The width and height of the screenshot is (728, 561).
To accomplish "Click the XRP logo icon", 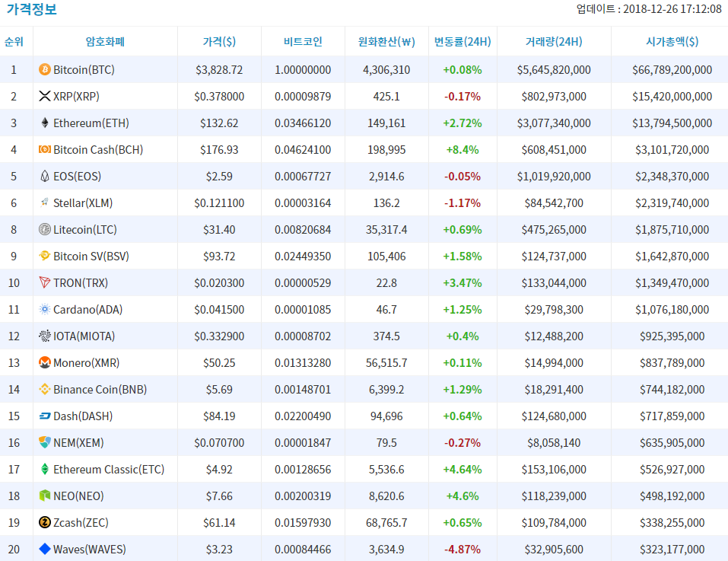I will [x=45, y=96].
